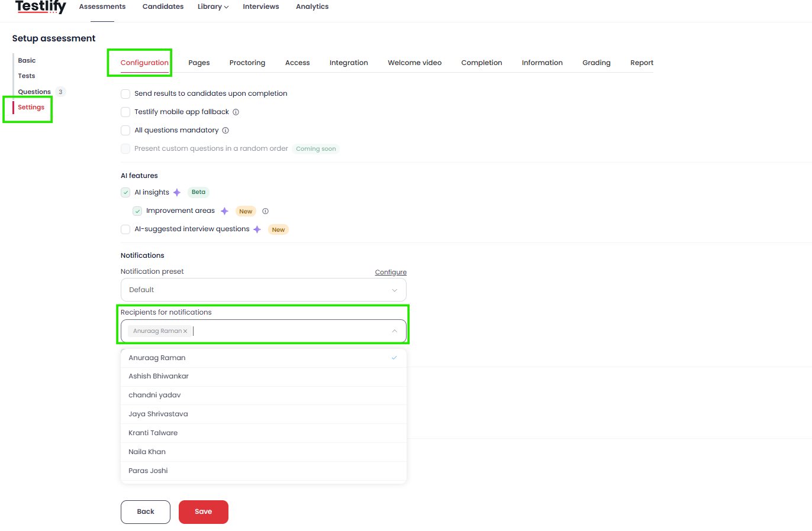Open the Information tab
812x531 pixels.
(542, 63)
